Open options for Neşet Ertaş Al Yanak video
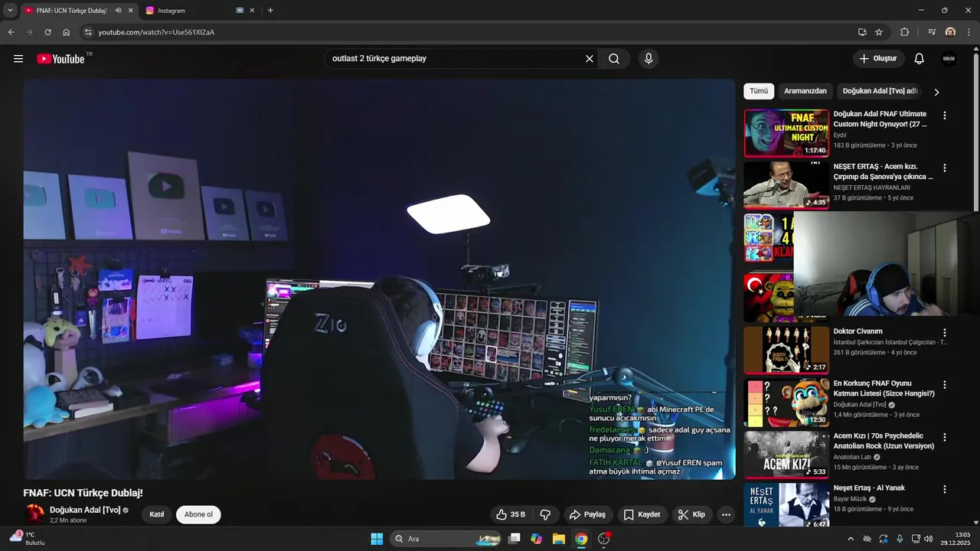This screenshot has width=980, height=551. pos(944,489)
